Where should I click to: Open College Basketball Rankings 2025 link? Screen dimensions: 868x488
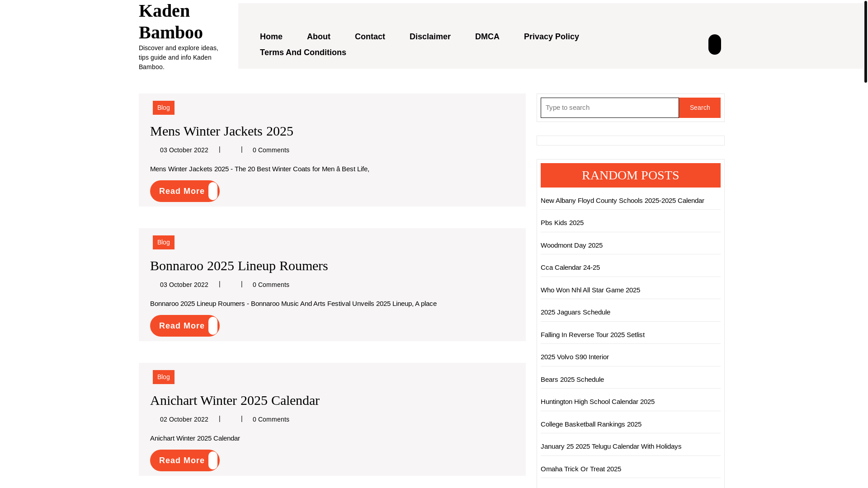tap(591, 424)
